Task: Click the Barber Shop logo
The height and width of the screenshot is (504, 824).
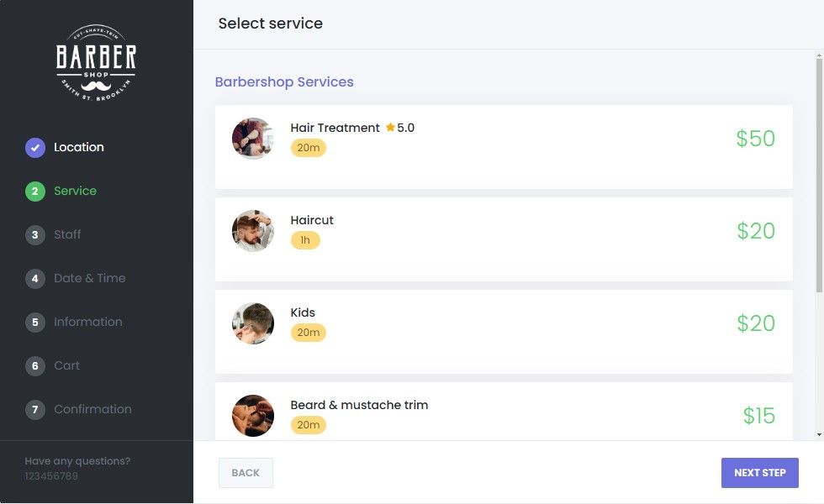Action: 96,63
